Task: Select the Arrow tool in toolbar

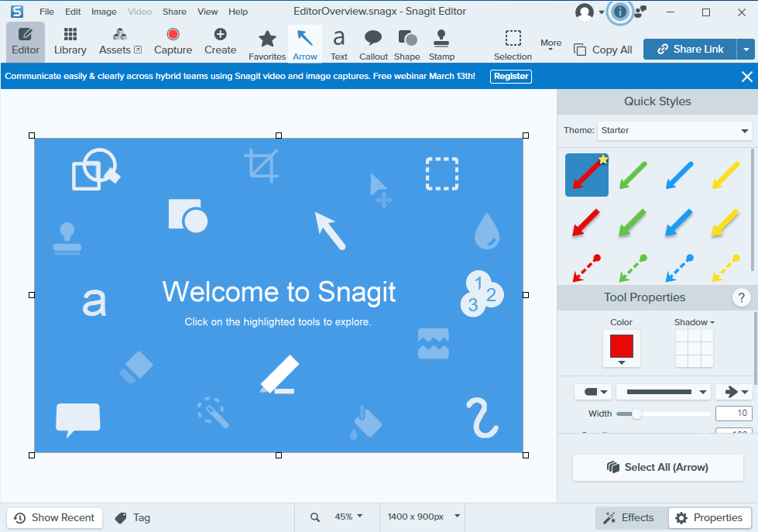Action: (x=305, y=43)
